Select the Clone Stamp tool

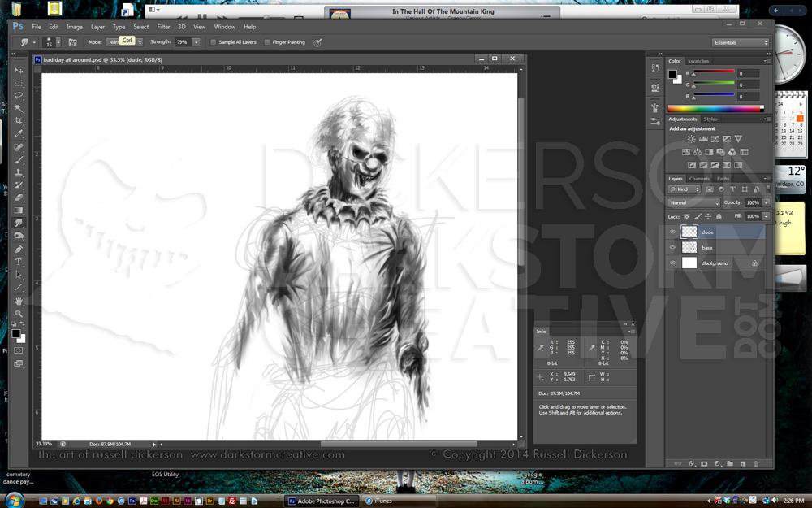tap(19, 172)
